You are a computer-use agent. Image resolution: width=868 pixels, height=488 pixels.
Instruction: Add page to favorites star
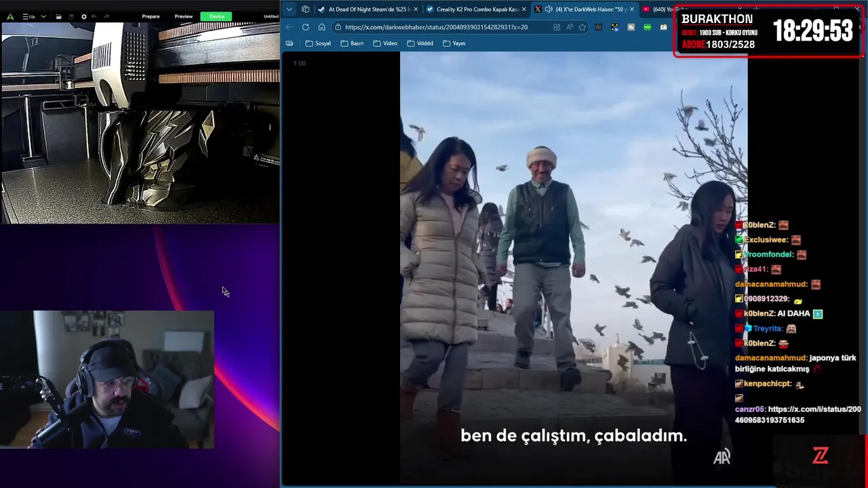[582, 27]
